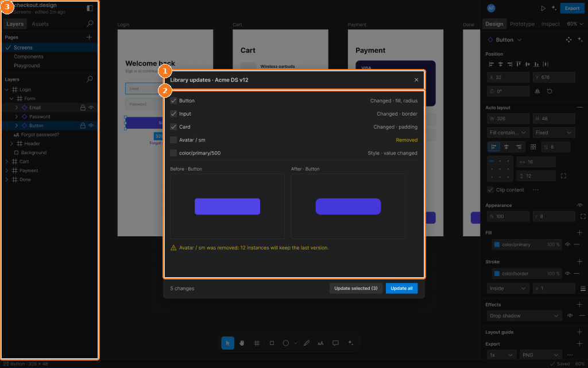Expand the Header layer
The width and height of the screenshot is (588, 368).
coord(11,143)
